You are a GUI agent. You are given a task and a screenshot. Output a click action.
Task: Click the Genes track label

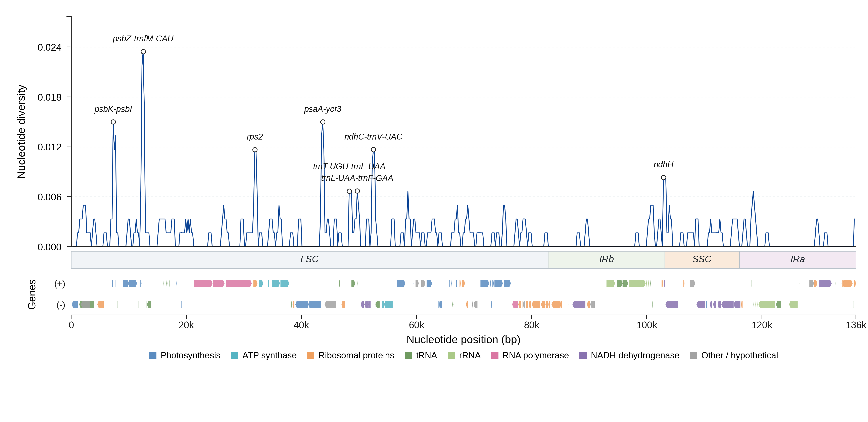32,294
